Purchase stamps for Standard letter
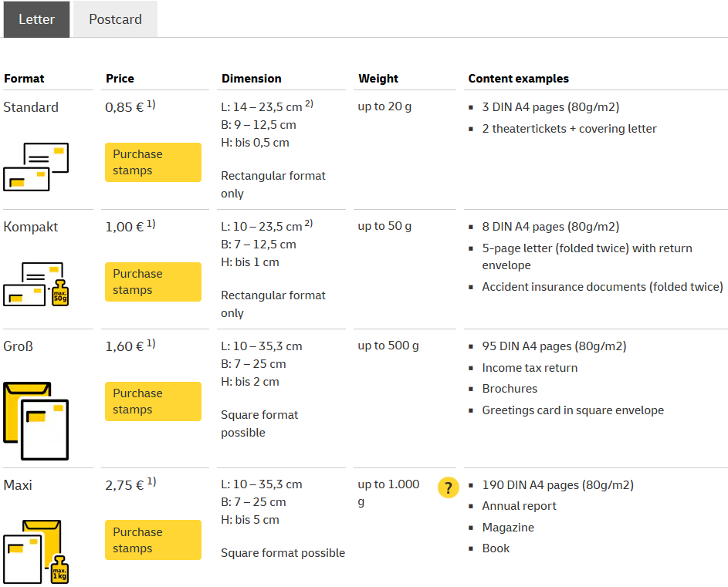This screenshot has height=587, width=728. (153, 163)
